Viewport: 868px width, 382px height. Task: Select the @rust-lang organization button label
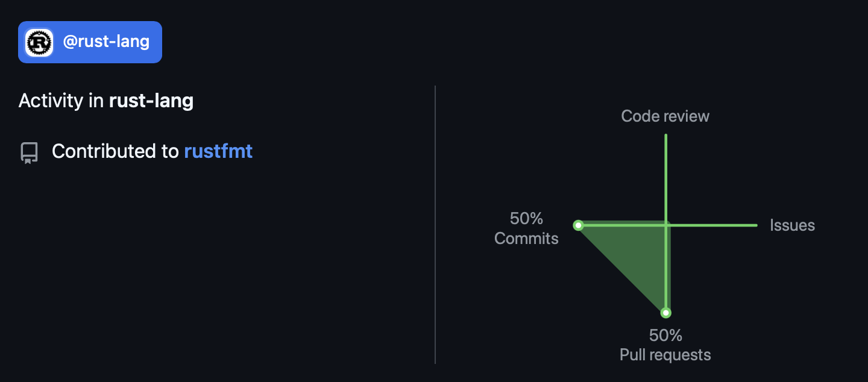click(106, 42)
